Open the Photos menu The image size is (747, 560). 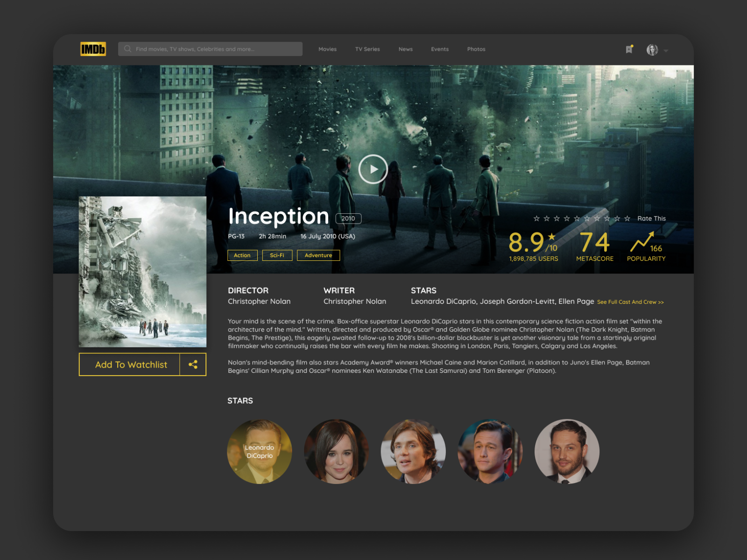[476, 49]
